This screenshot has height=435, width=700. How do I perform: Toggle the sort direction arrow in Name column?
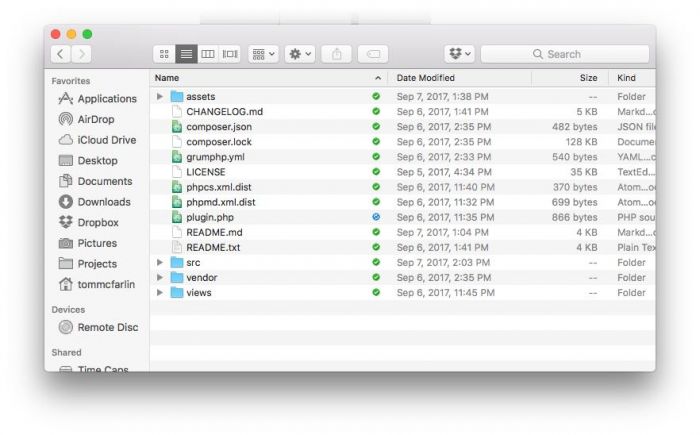(378, 78)
